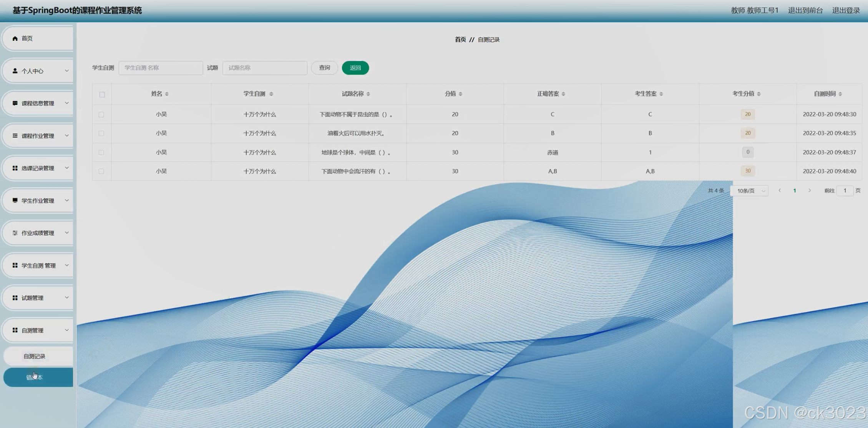Viewport: 868px width, 428px height.
Task: Sort table by 考生分值 column arrows
Action: (758, 94)
